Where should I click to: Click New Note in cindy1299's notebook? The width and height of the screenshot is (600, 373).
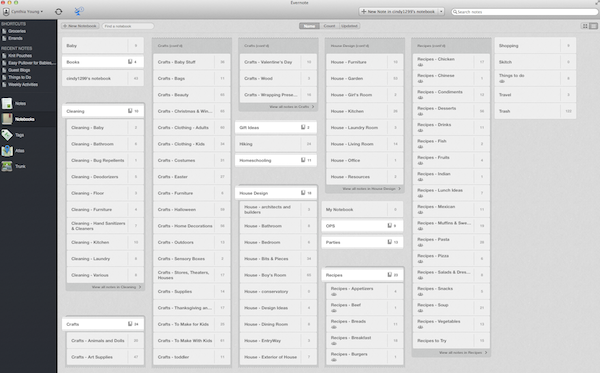click(x=398, y=11)
